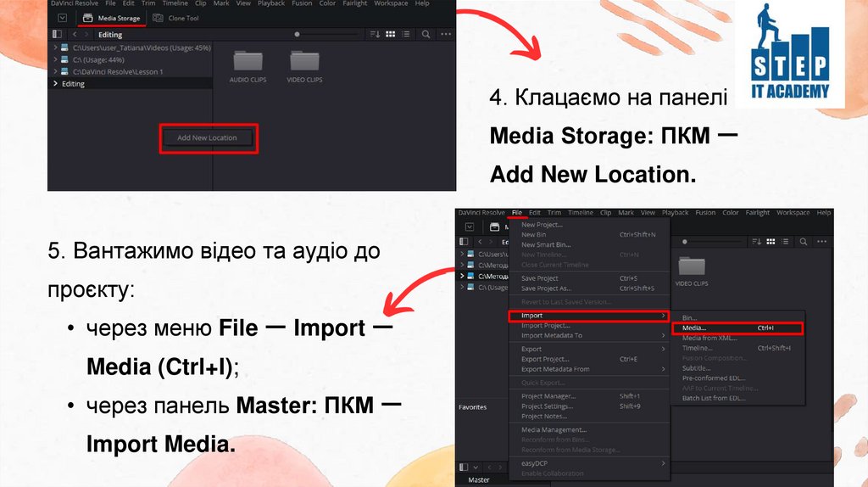The width and height of the screenshot is (868, 487).
Task: Click the underlined File menu
Action: [517, 213]
